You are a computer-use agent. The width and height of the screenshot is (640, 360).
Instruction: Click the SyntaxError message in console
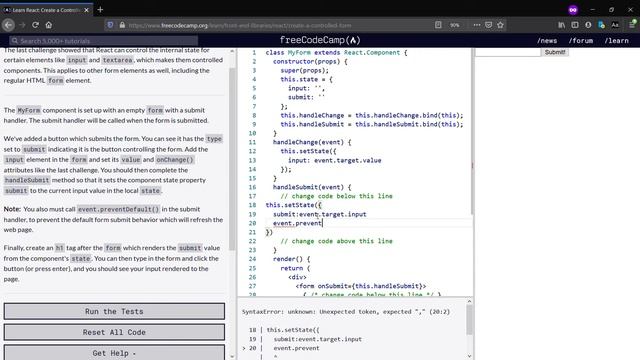[x=346, y=311]
